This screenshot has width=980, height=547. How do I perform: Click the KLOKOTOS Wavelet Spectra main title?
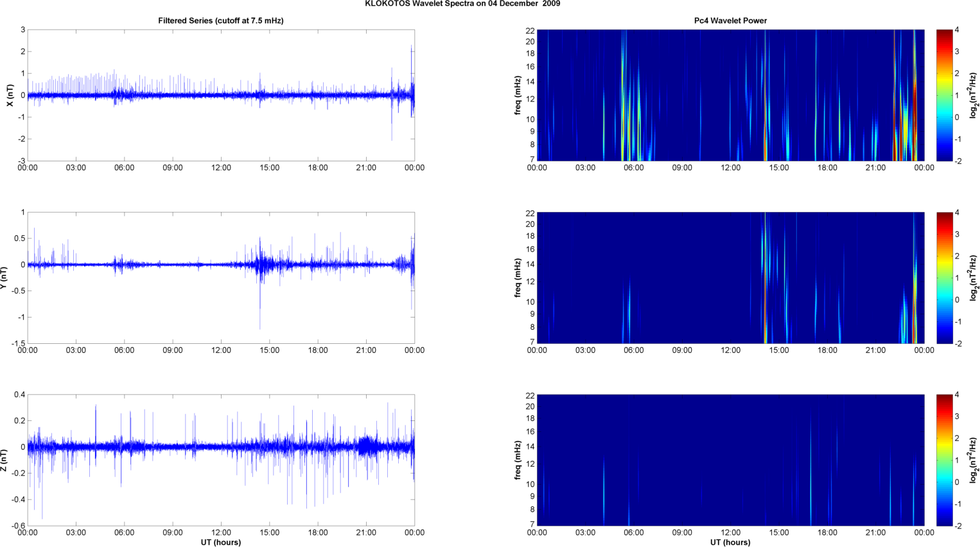point(462,4)
